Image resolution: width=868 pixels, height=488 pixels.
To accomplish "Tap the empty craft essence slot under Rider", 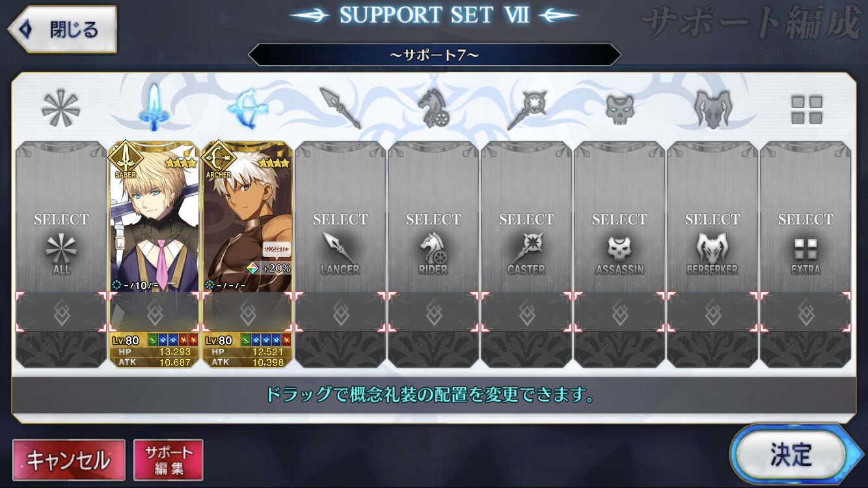I will coord(433,312).
